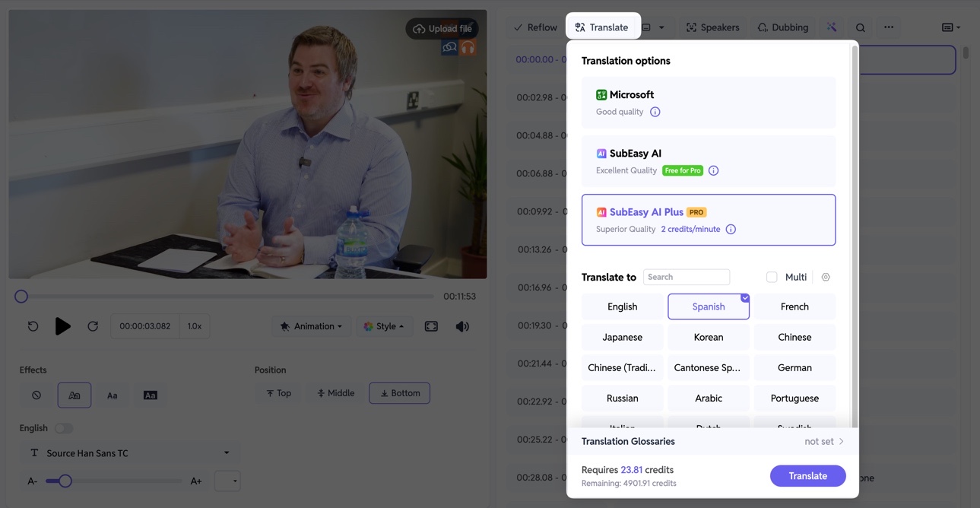Select the SubEasy AI Plus option

(x=709, y=220)
